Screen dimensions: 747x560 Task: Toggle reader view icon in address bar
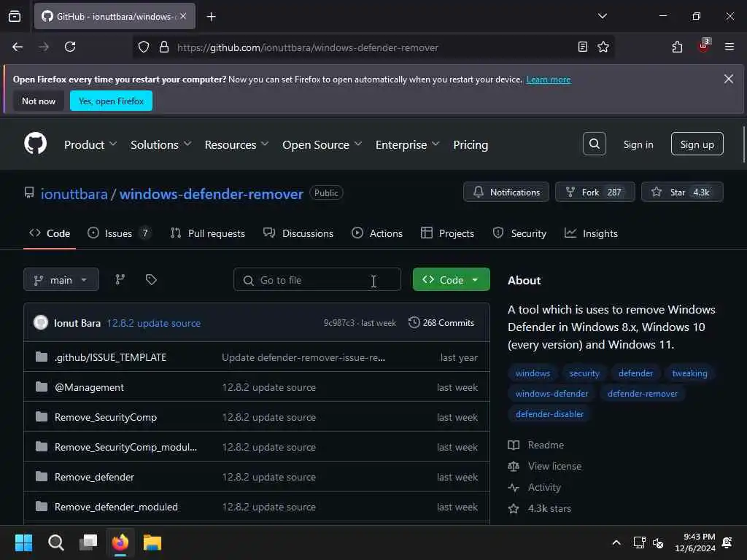pyautogui.click(x=582, y=47)
